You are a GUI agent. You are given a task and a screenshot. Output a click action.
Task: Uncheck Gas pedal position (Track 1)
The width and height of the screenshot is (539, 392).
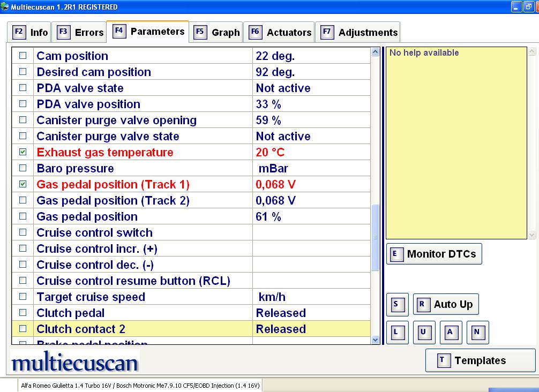coord(23,184)
